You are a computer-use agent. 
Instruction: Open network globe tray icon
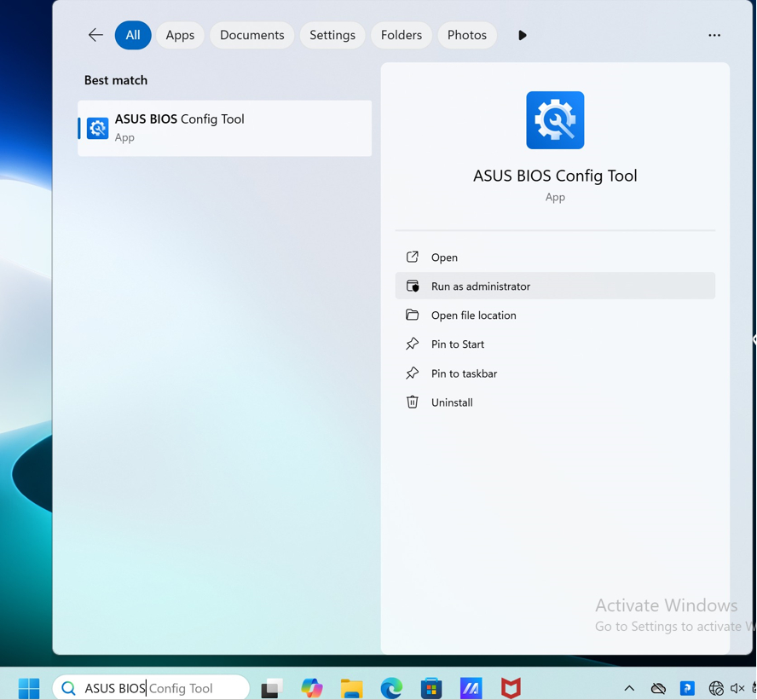click(x=716, y=688)
